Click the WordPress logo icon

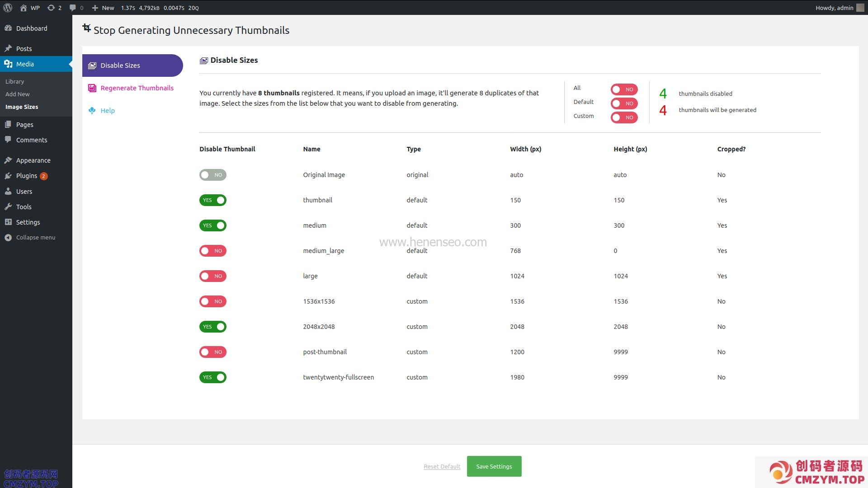point(8,8)
